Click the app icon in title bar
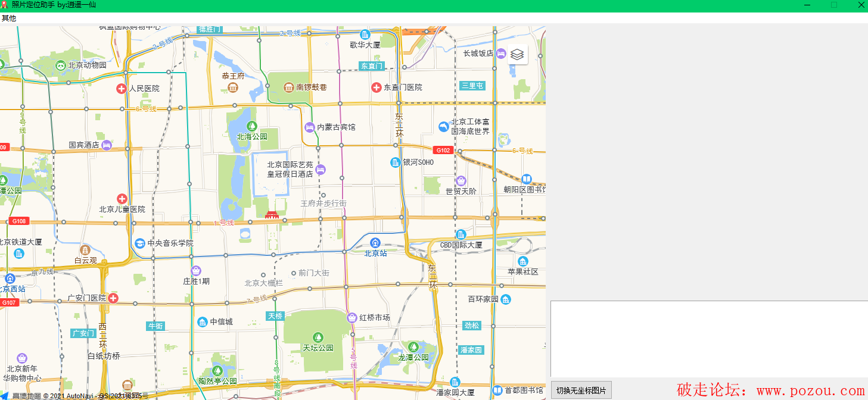Screen dimensions: 868x400 point(5,5)
